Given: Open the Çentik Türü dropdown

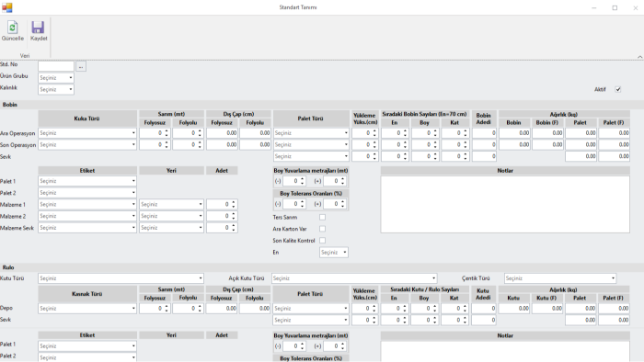Looking at the screenshot, I should pos(560,278).
